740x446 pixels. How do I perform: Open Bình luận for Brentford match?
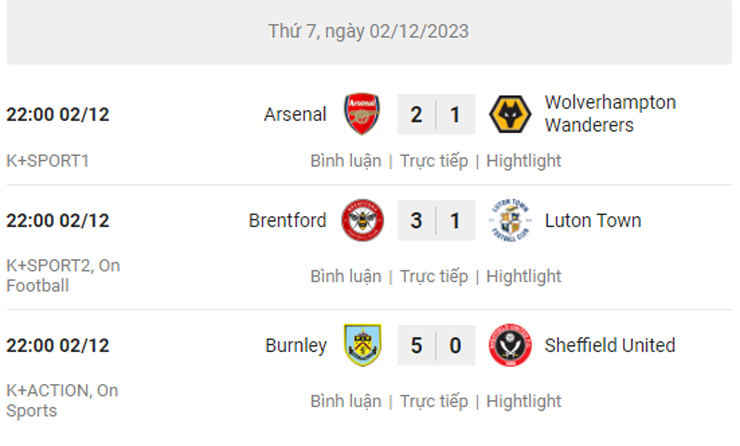346,277
